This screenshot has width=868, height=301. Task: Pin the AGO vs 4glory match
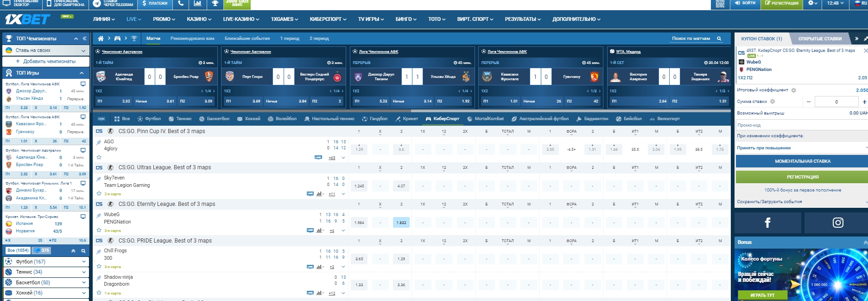99,142
